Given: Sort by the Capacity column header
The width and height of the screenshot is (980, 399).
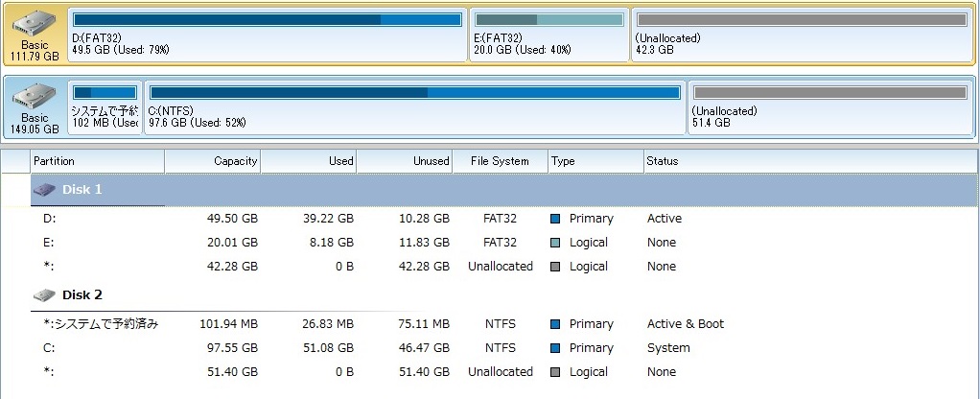Looking at the screenshot, I should click(213, 161).
